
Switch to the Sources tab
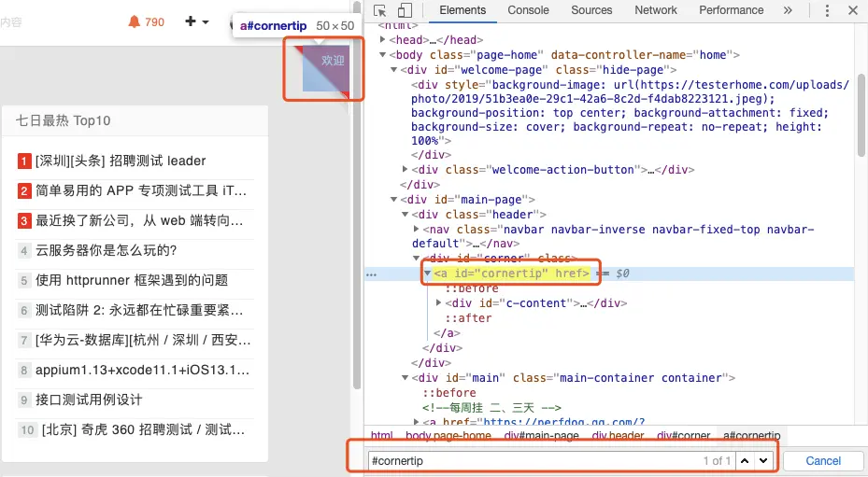pyautogui.click(x=591, y=10)
